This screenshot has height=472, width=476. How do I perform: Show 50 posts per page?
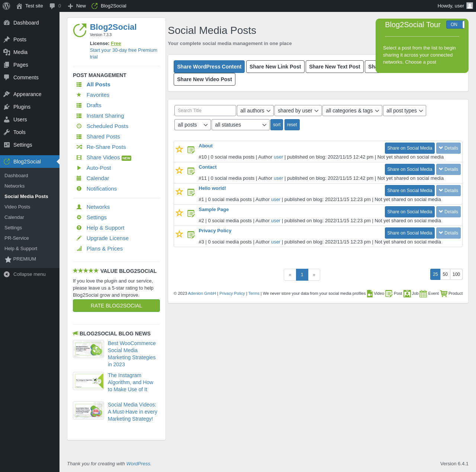(445, 274)
